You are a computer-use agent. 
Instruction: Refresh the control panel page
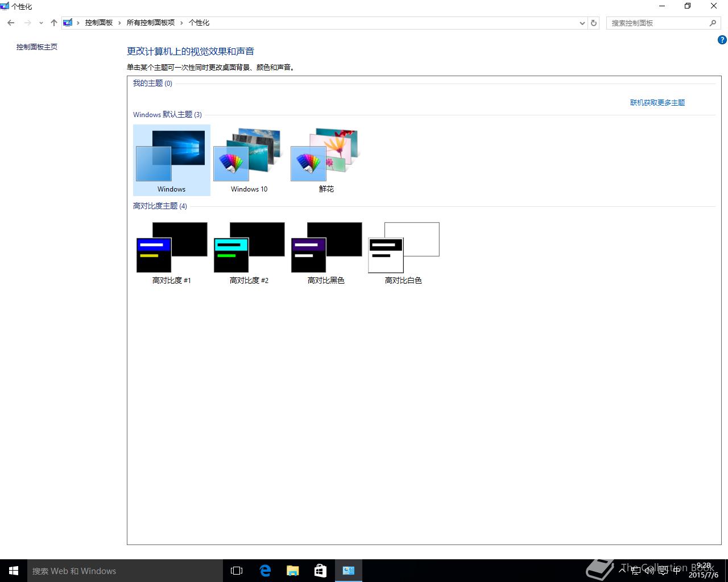pyautogui.click(x=594, y=23)
